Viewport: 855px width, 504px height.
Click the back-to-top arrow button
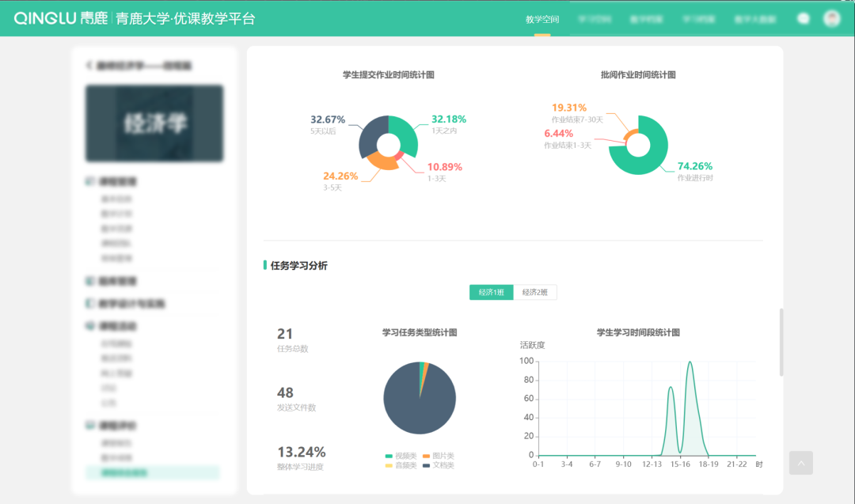click(800, 463)
